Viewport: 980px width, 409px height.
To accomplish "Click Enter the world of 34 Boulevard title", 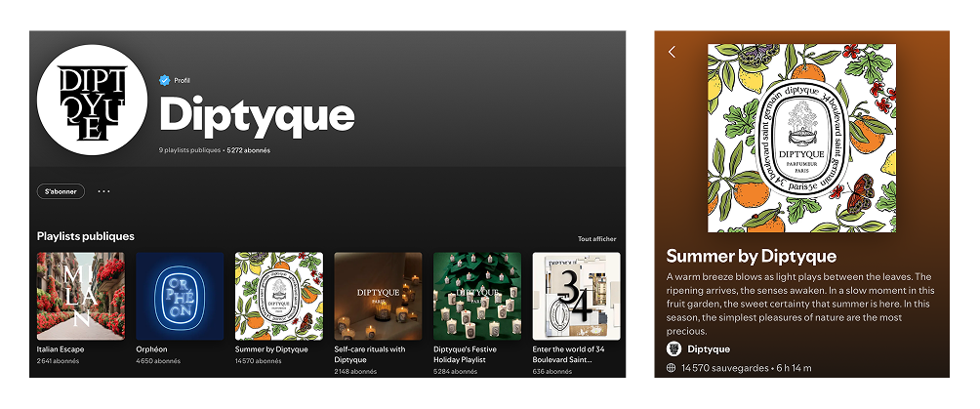I will tap(568, 354).
